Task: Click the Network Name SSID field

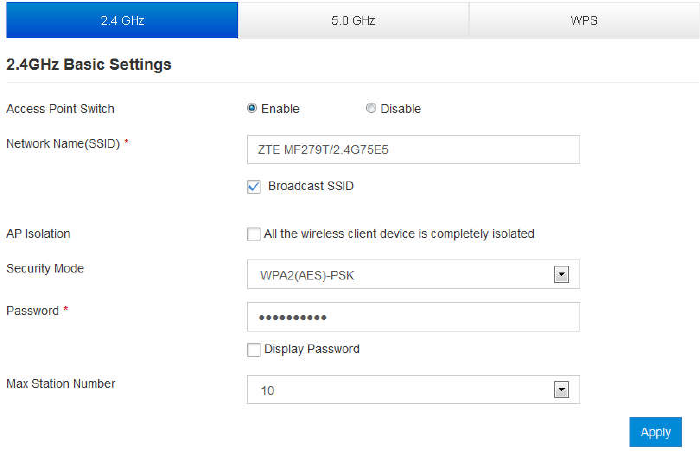Action: click(x=412, y=149)
